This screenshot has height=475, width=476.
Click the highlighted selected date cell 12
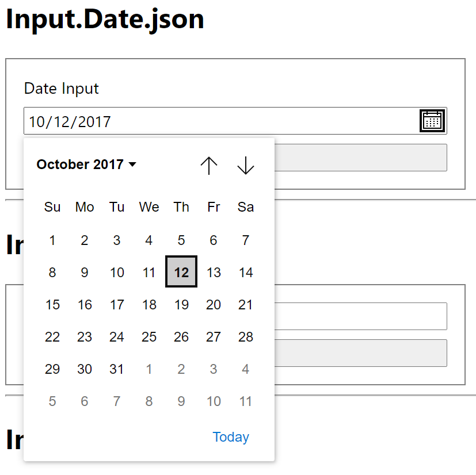[181, 272]
